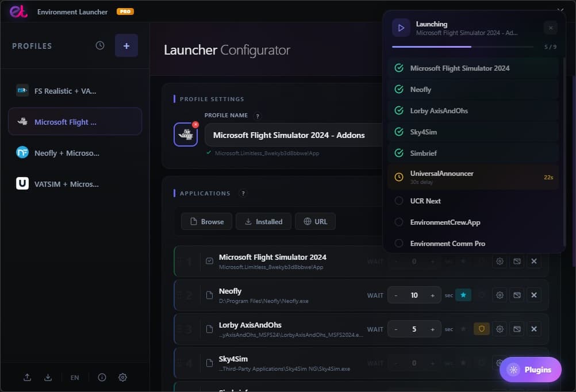The image size is (576, 392).
Task: Open the Neofly + Microso... profile
Action: [x=75, y=152]
